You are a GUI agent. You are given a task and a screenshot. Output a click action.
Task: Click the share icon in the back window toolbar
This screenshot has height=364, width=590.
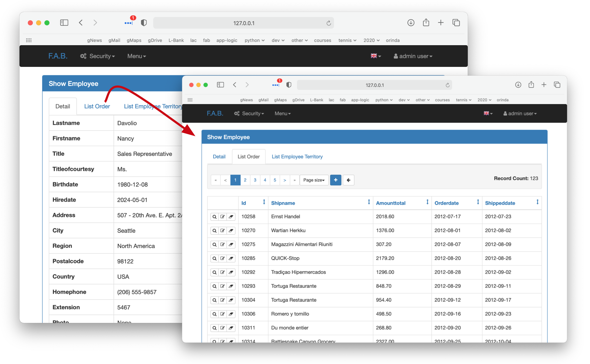pos(426,23)
